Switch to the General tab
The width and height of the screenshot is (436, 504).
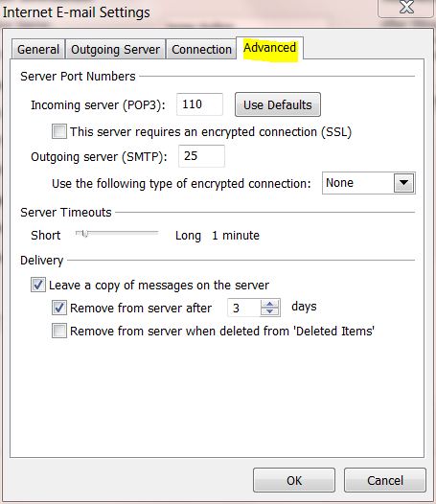[x=38, y=49]
